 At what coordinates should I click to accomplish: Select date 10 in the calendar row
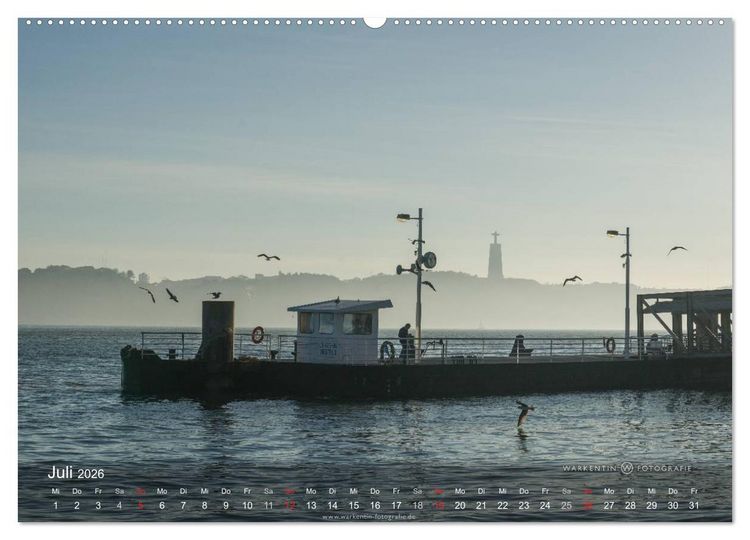247,505
